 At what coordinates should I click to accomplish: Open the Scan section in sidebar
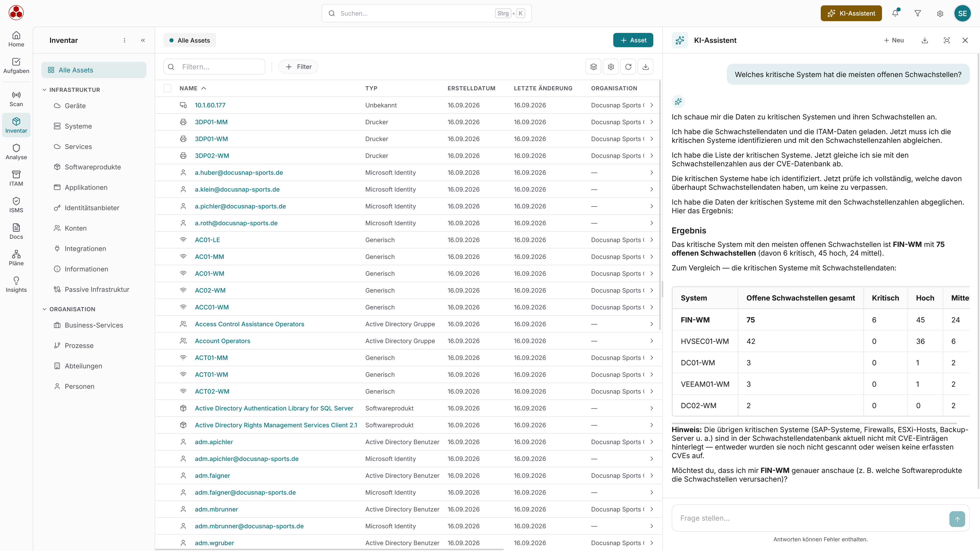coord(16,98)
